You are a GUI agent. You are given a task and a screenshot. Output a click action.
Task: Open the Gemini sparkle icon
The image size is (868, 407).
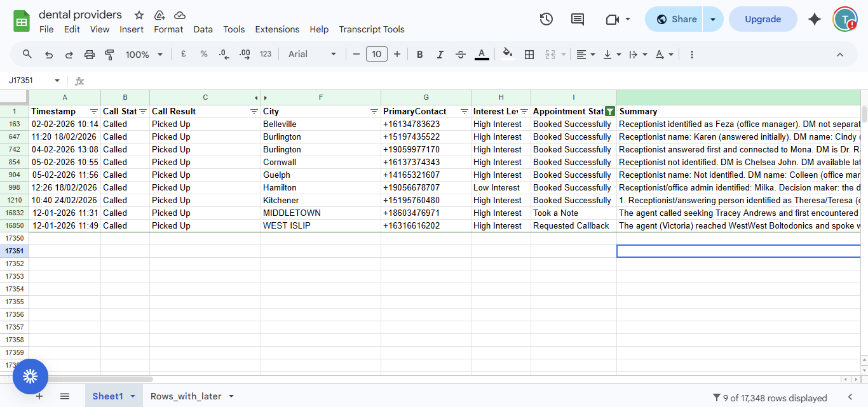[x=815, y=19]
